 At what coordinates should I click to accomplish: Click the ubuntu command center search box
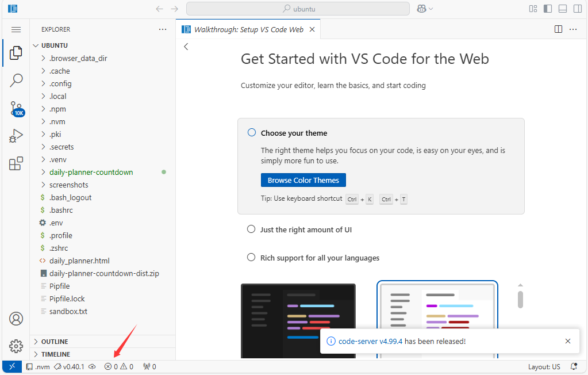click(x=298, y=9)
